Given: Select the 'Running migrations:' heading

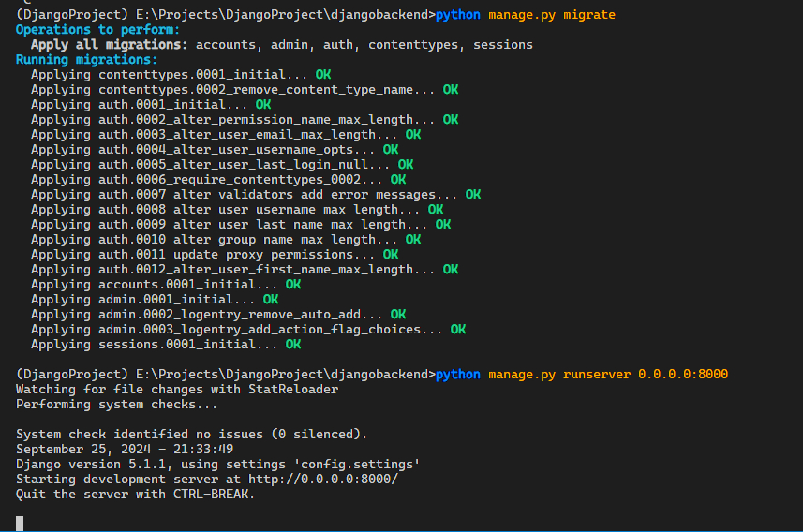Looking at the screenshot, I should [86, 60].
